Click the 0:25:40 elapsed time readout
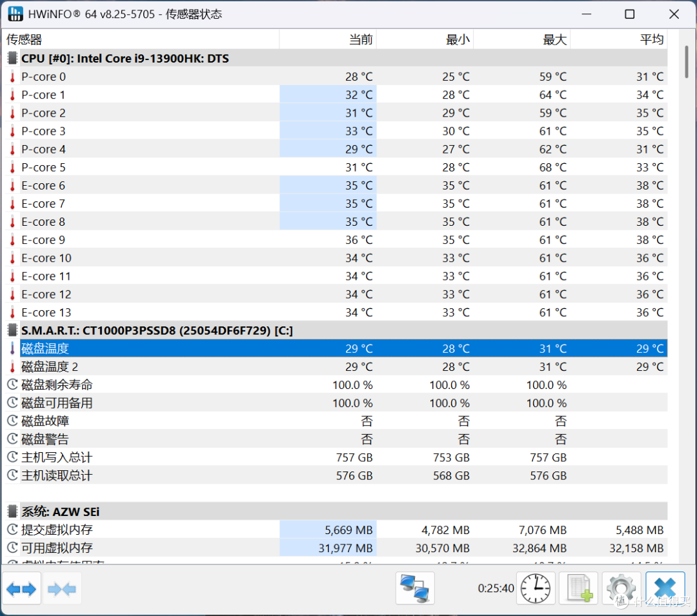This screenshot has width=697, height=616. tap(496, 588)
